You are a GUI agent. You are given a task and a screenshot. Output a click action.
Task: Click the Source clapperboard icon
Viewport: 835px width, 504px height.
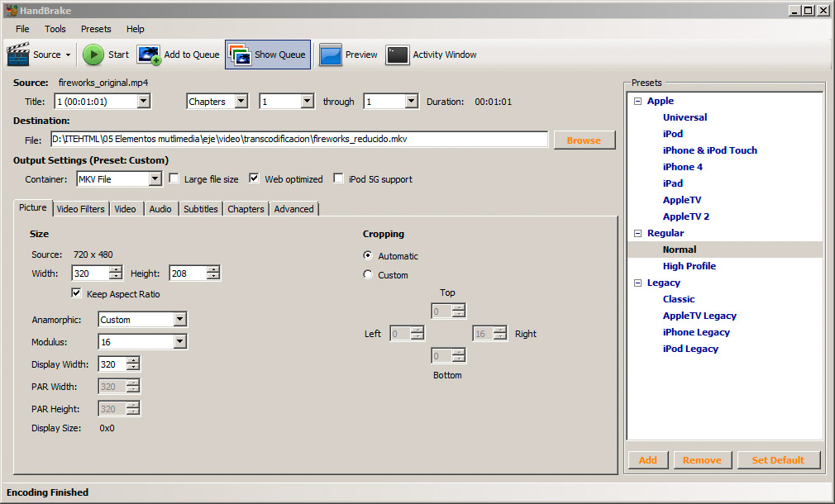pyautogui.click(x=18, y=55)
